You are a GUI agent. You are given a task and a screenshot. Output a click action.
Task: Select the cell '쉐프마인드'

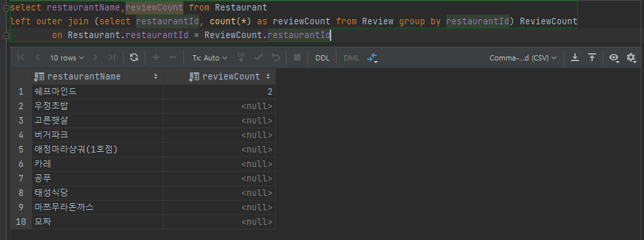[98, 91]
